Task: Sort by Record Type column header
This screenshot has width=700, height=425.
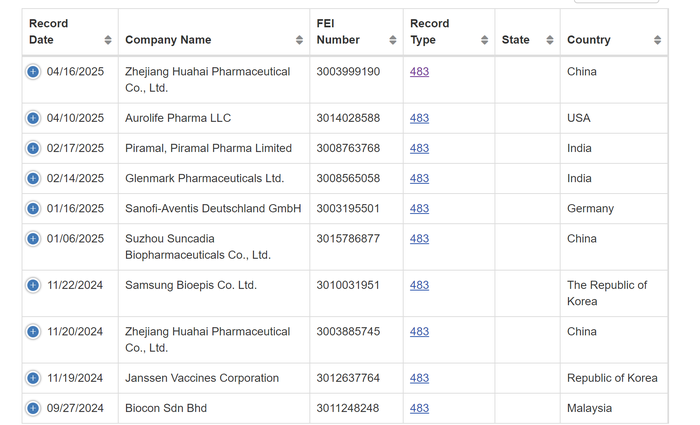Action: pyautogui.click(x=484, y=40)
